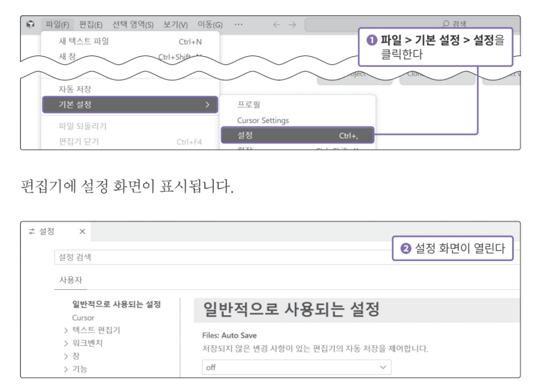Open the 선택 영역(S) menu
Screen dimensions: 542x392
[x=132, y=24]
